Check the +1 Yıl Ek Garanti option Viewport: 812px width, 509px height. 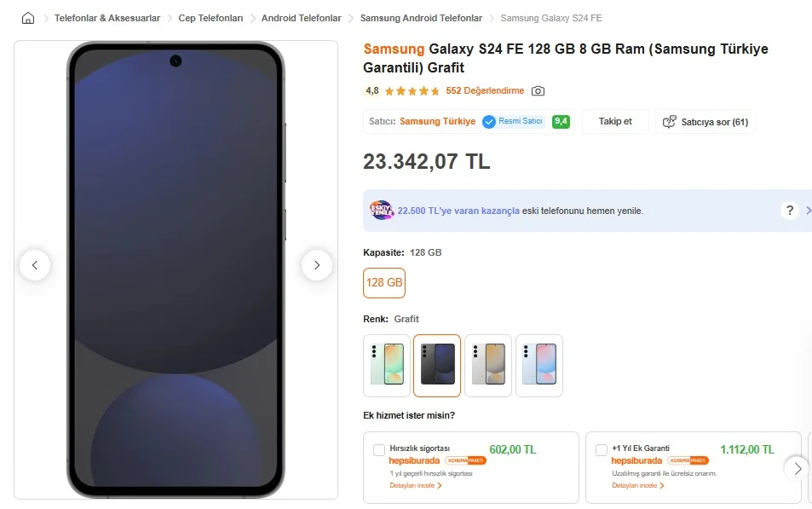pyautogui.click(x=602, y=450)
